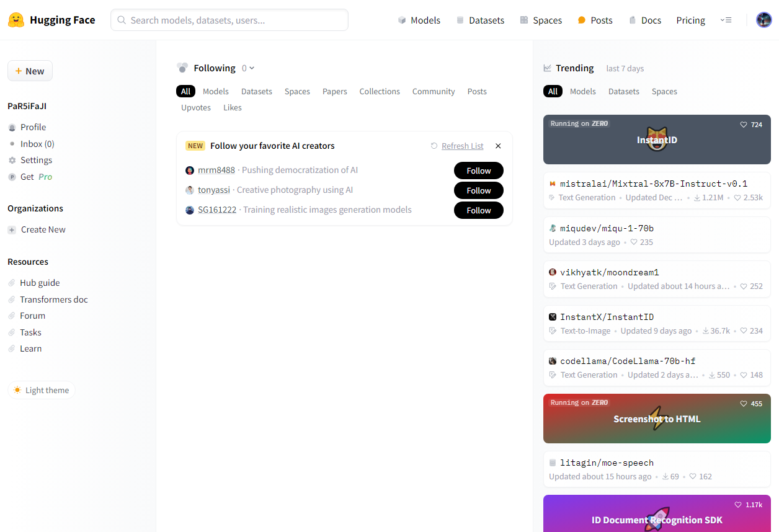
Task: Click the vikhyatk avatar icon
Action: click(x=553, y=272)
